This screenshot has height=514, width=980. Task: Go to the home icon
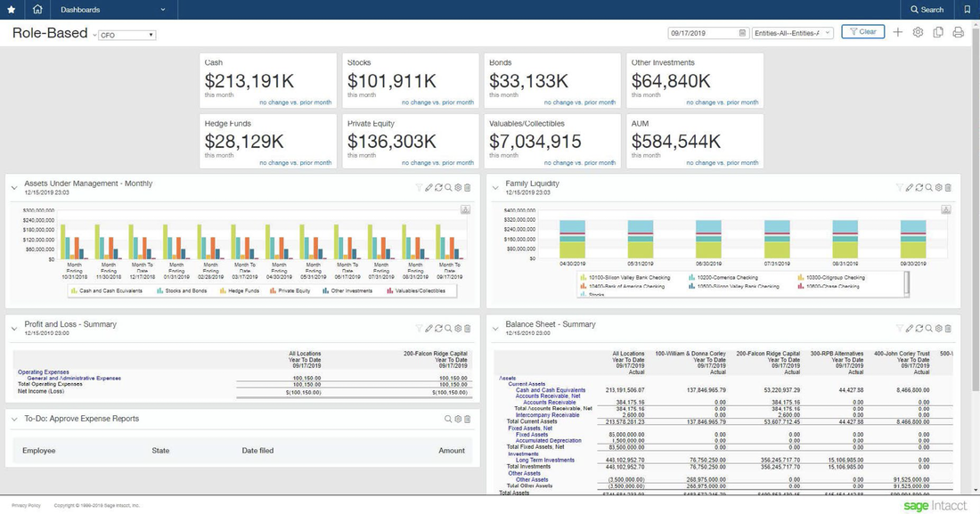tap(37, 10)
